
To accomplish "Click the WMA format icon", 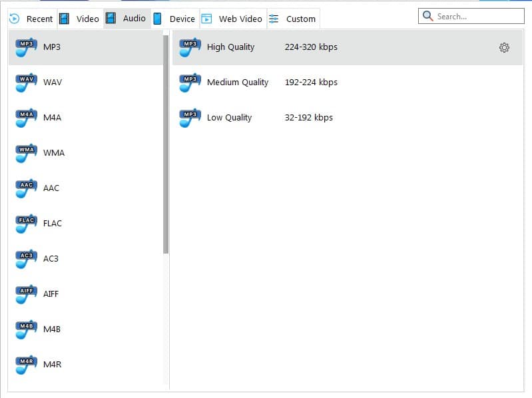I will click(x=26, y=153).
